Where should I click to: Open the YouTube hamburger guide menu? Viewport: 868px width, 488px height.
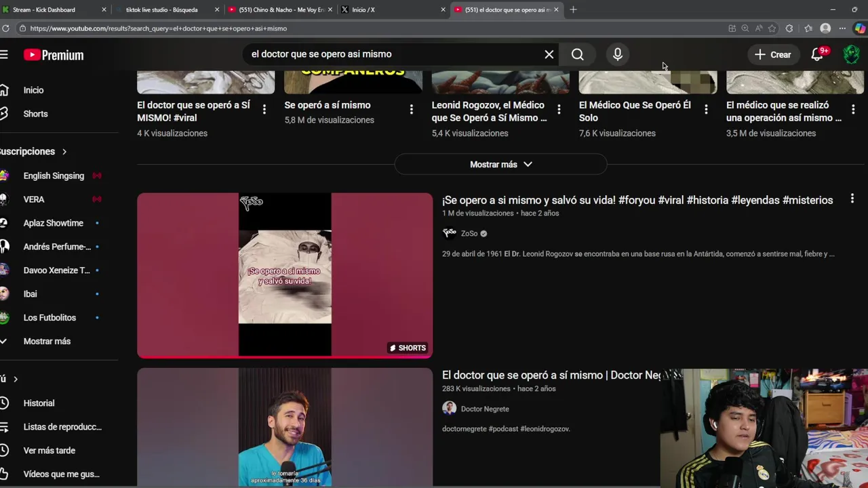tap(4, 55)
